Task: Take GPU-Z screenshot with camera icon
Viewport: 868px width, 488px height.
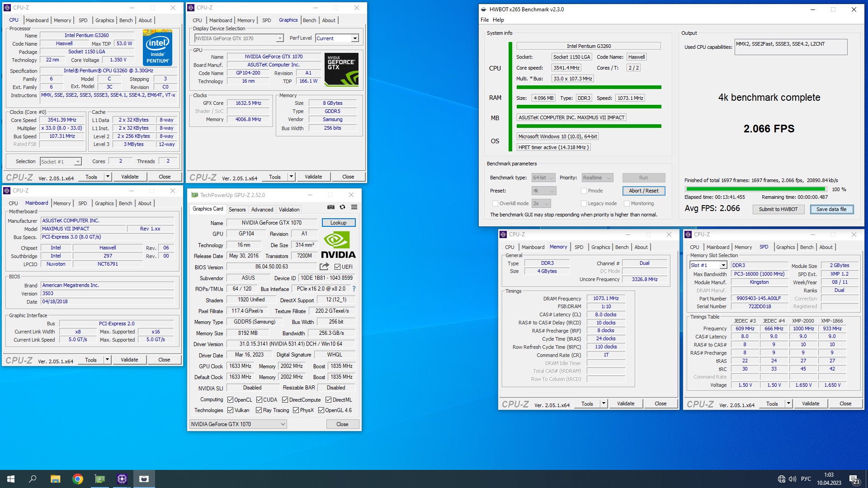Action: pos(331,207)
